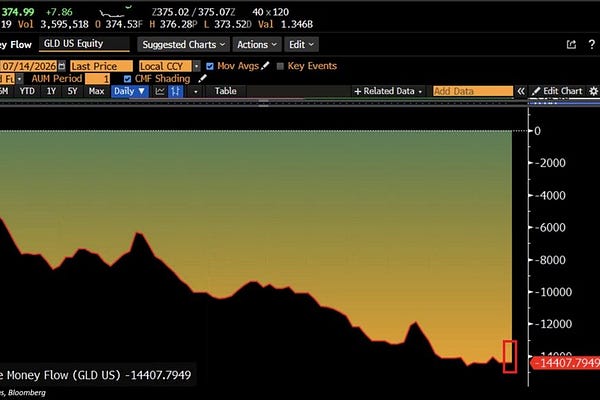The width and height of the screenshot is (600, 400).
Task: Click the Last Price field
Action: coord(101,66)
